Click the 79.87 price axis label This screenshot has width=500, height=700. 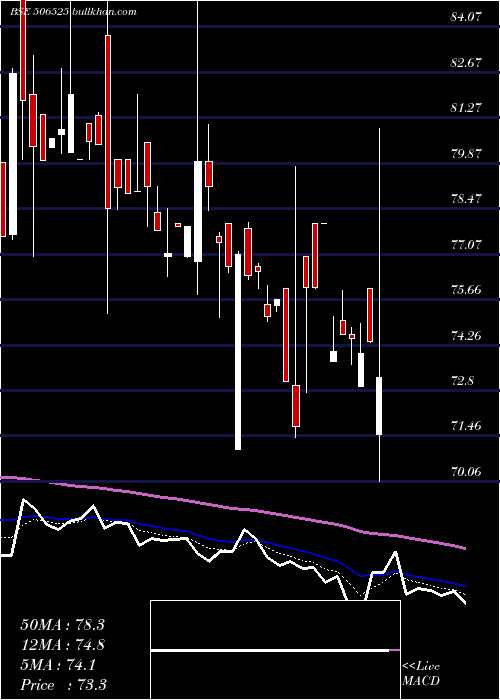467,154
